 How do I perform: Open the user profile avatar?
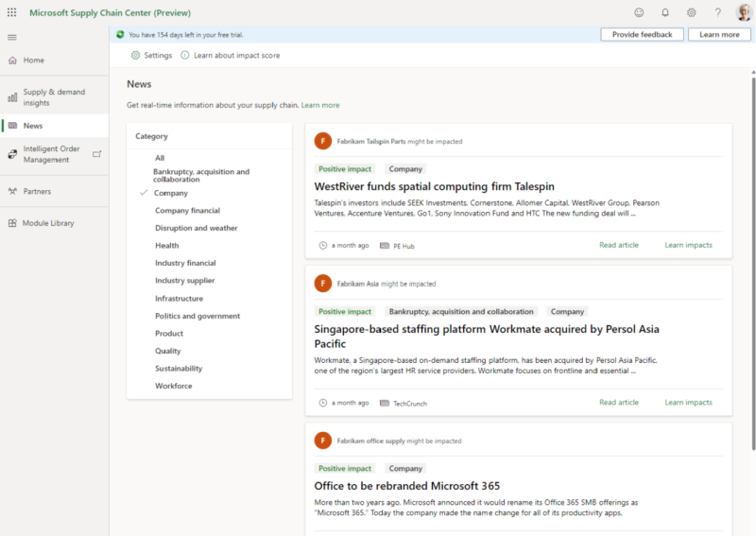(744, 12)
